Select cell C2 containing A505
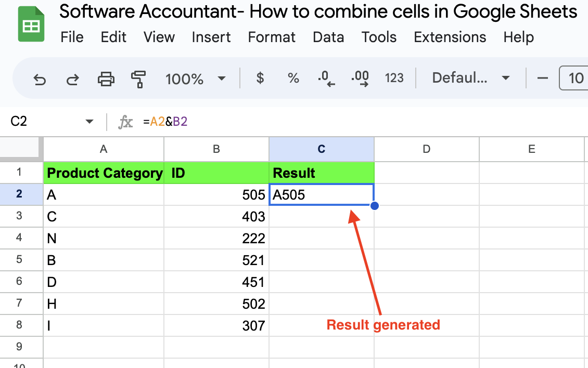 pos(322,194)
